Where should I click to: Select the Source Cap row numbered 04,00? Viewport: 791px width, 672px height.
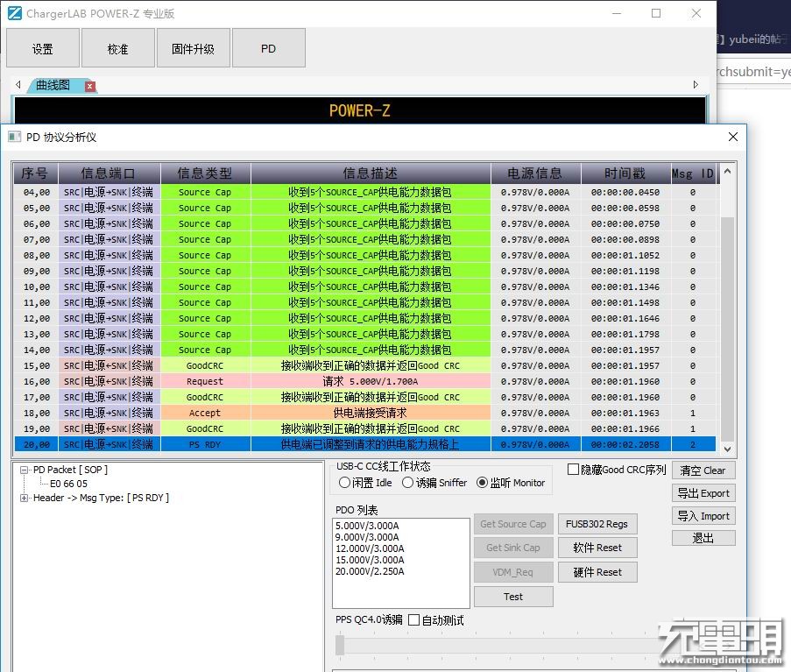tap(364, 192)
